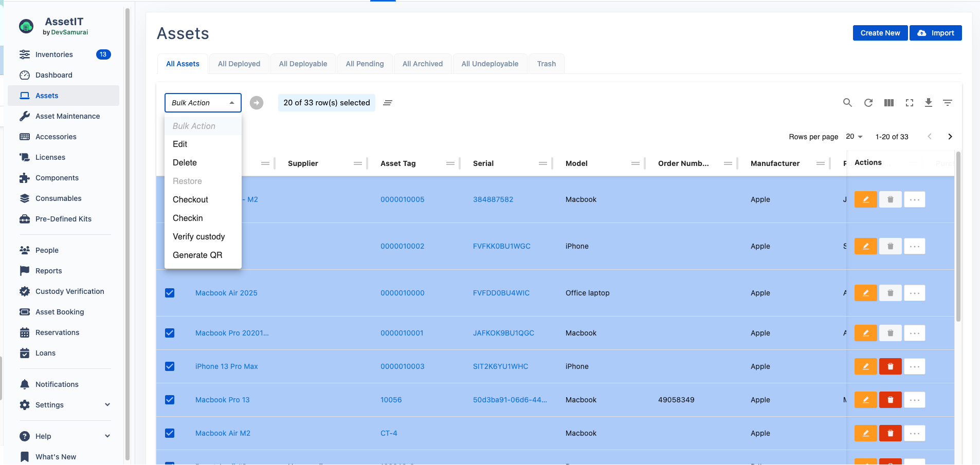Sort by the Manufacturer column header

775,163
